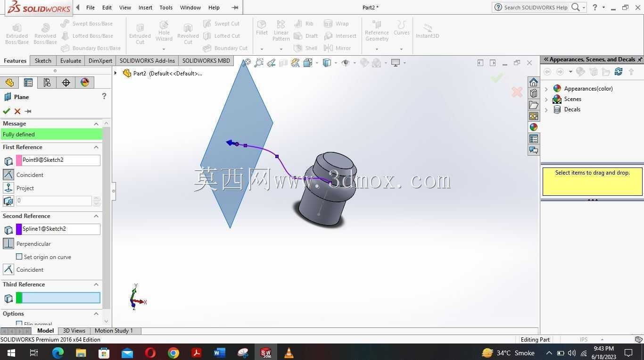Image resolution: width=644 pixels, height=360 pixels.
Task: Switch to the 3D Views tab
Action: [x=74, y=331]
